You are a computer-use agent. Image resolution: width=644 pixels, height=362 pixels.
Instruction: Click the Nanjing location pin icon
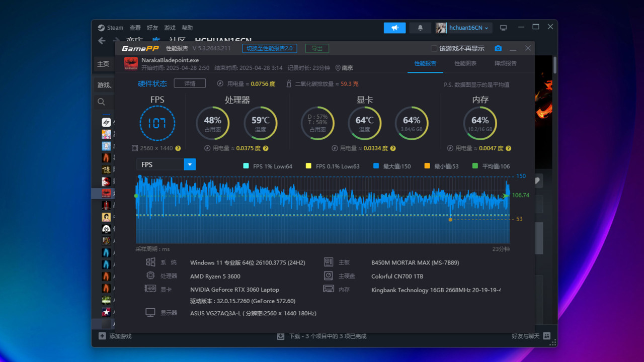(x=338, y=68)
